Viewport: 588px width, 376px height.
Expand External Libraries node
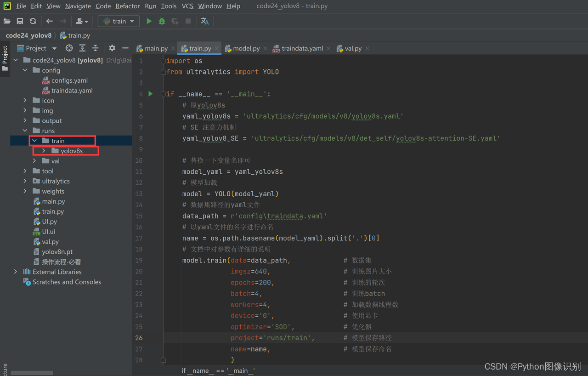pos(16,272)
